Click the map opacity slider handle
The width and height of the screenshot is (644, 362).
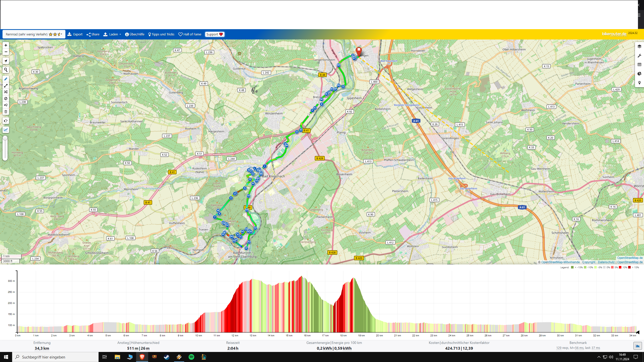click(x=5, y=138)
